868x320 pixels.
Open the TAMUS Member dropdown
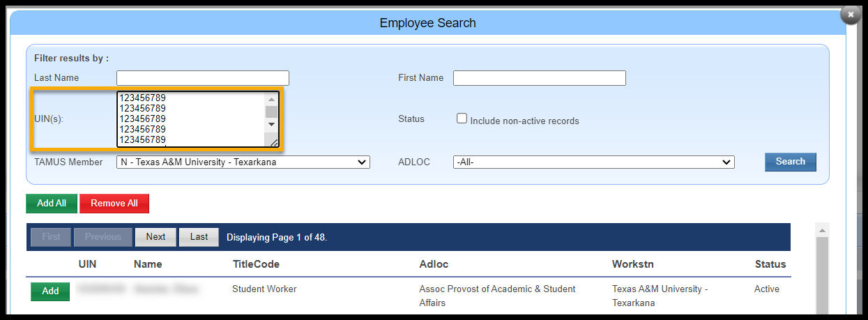point(243,162)
